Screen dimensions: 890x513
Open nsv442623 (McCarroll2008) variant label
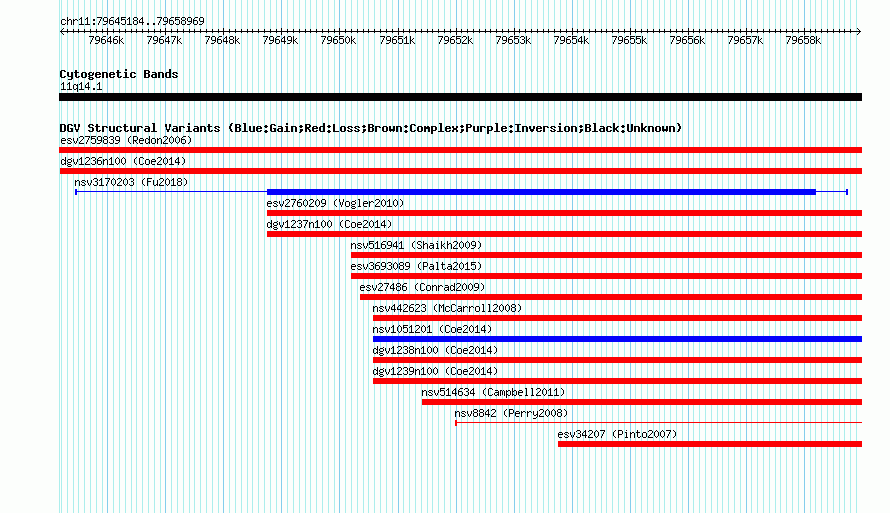tap(447, 308)
